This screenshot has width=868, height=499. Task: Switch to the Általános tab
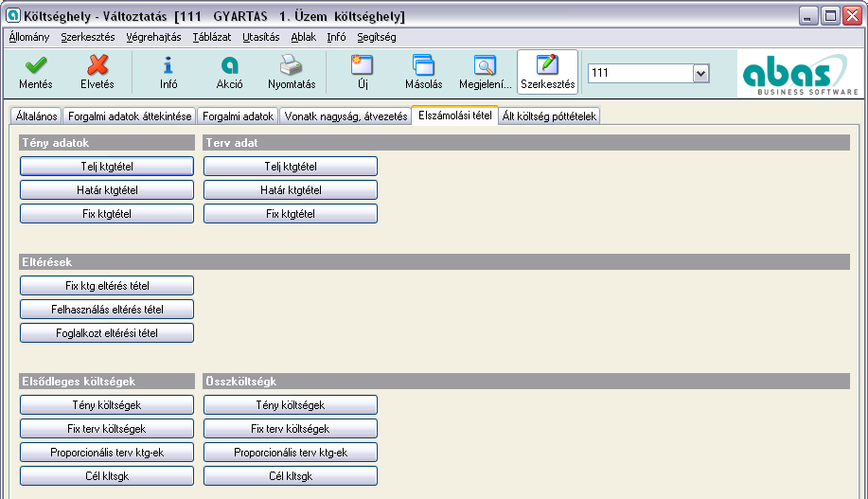pyautogui.click(x=37, y=116)
